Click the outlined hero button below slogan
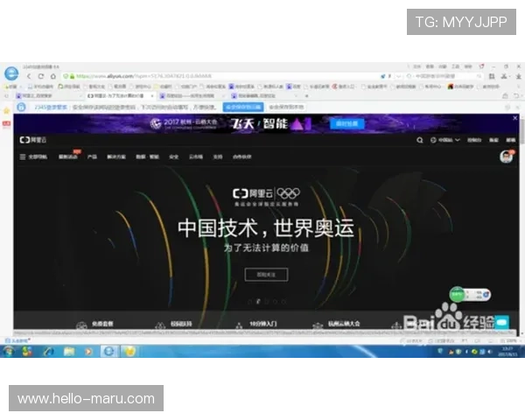Viewport: 525px width, 420px height. 266,275
